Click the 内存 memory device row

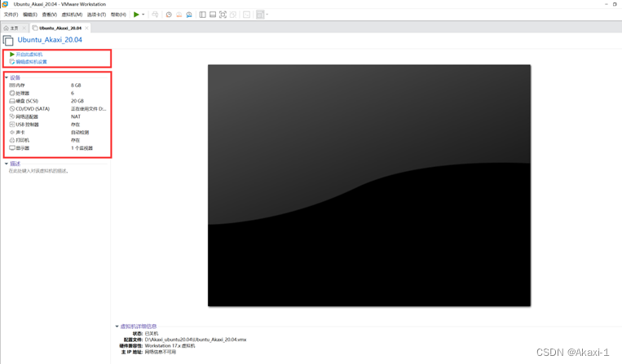point(58,86)
